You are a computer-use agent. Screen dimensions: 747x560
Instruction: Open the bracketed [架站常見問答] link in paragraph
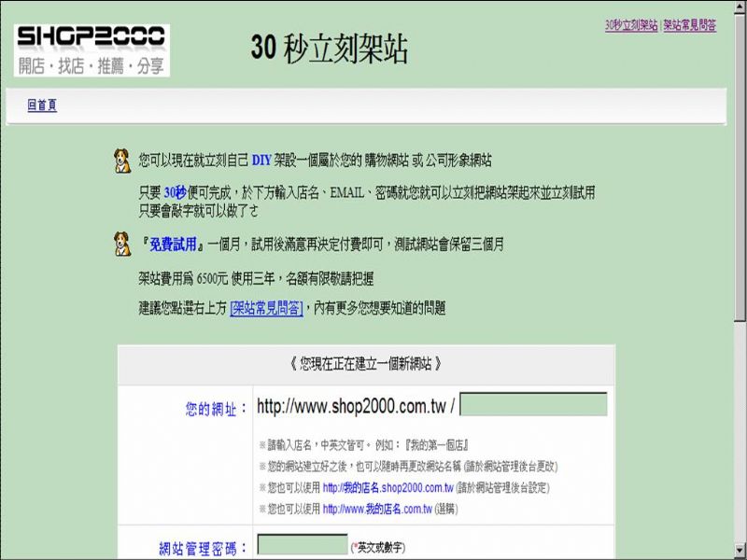click(266, 308)
